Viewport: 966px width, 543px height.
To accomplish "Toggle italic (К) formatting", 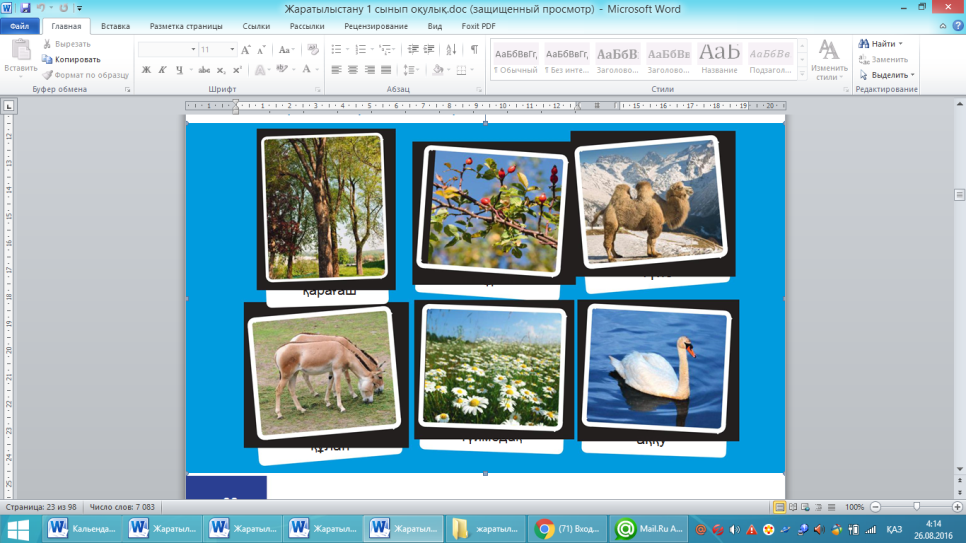I will click(163, 70).
